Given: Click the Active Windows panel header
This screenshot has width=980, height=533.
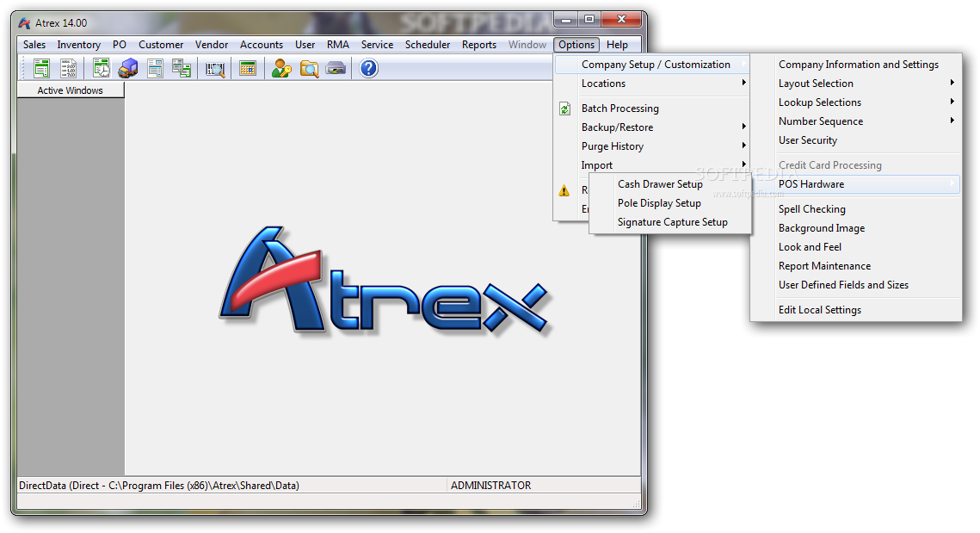Looking at the screenshot, I should click(x=71, y=90).
